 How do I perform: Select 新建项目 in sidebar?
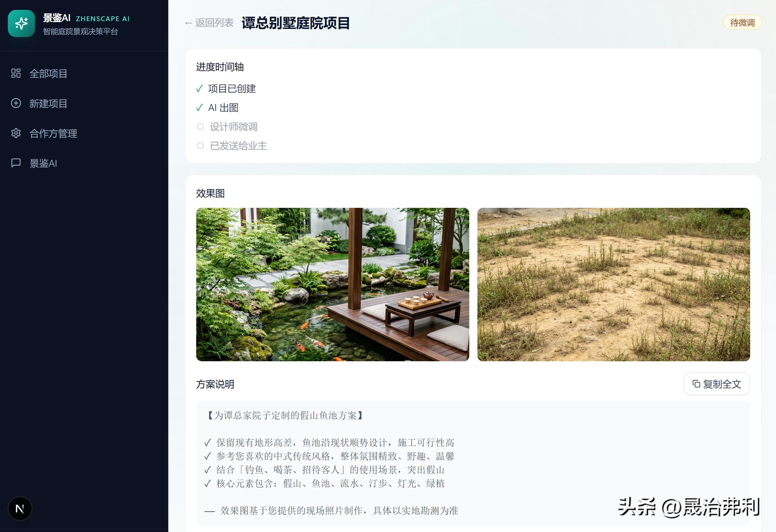[48, 103]
